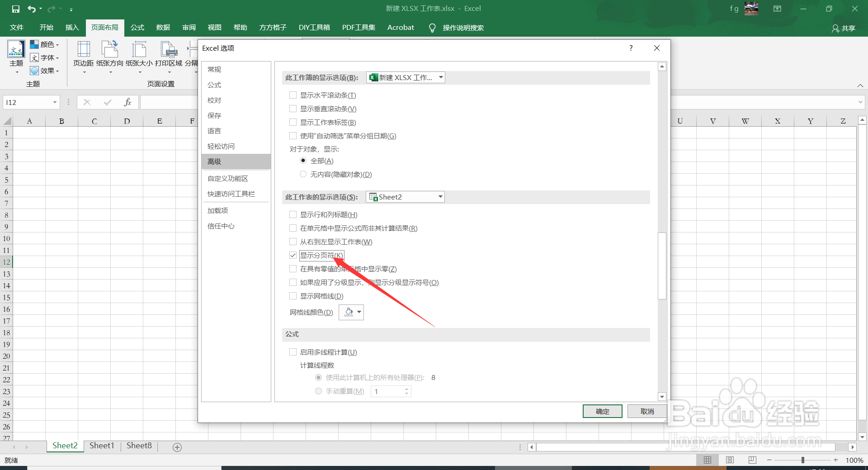The image size is (868, 470).
Task: Open the 纸张方向 (Orientation) tool
Action: (x=109, y=54)
